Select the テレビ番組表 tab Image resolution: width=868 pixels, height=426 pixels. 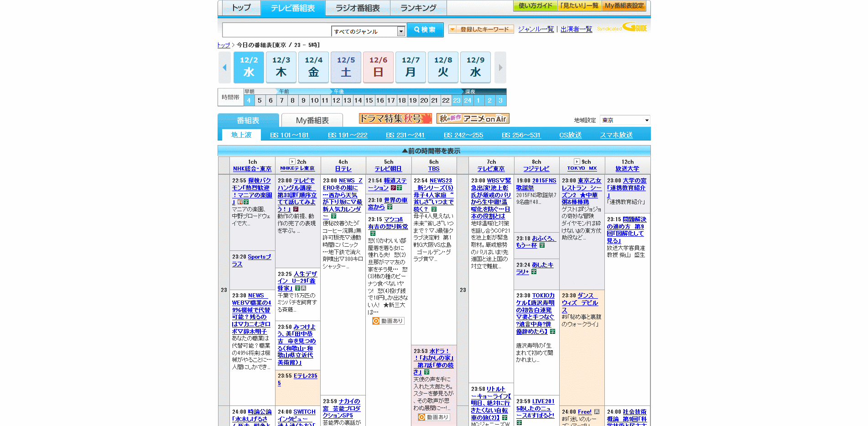coord(293,8)
